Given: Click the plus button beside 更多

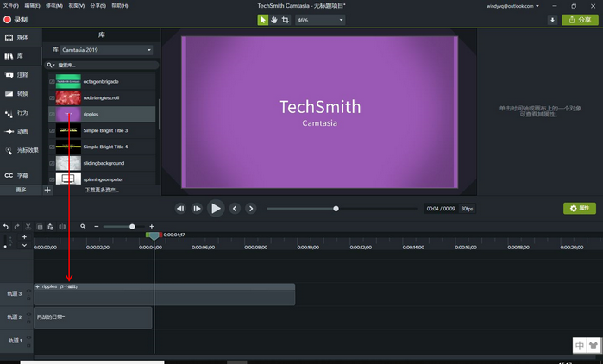Looking at the screenshot, I should coord(47,190).
